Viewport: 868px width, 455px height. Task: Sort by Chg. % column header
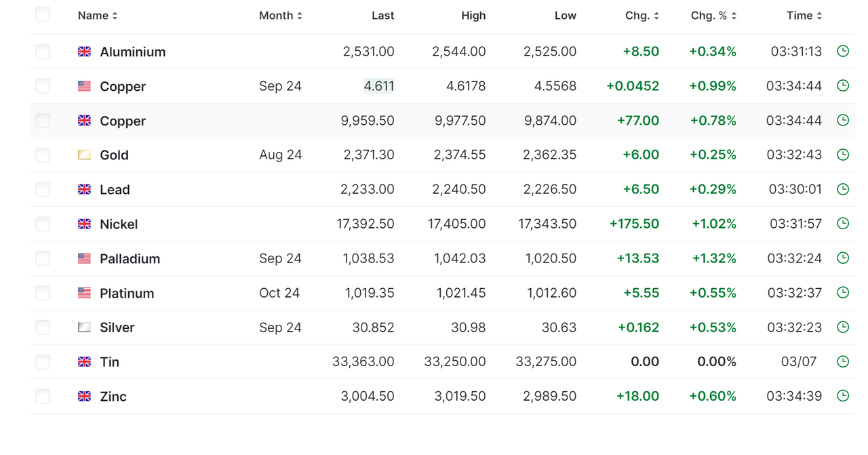713,16
